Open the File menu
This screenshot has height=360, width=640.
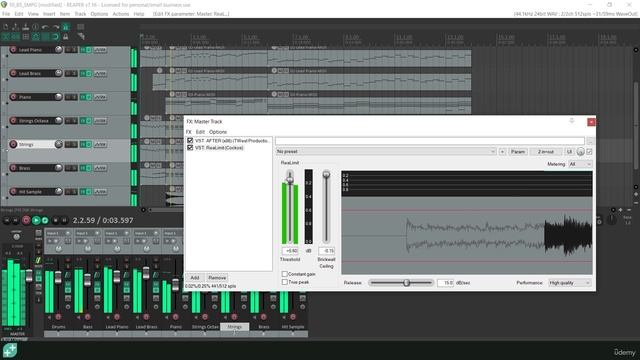[x=6, y=14]
